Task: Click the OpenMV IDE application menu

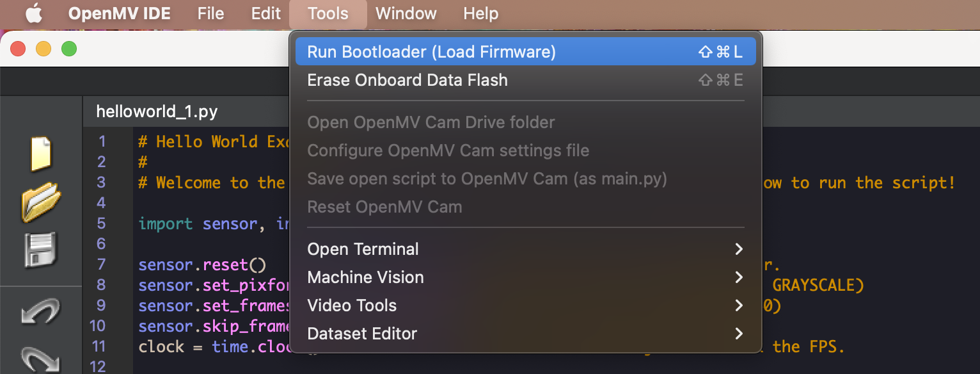Action: tap(120, 13)
